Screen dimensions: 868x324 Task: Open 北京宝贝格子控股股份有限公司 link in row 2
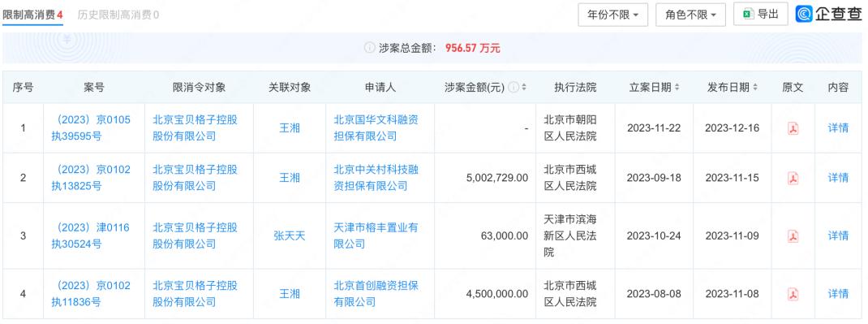(195, 178)
